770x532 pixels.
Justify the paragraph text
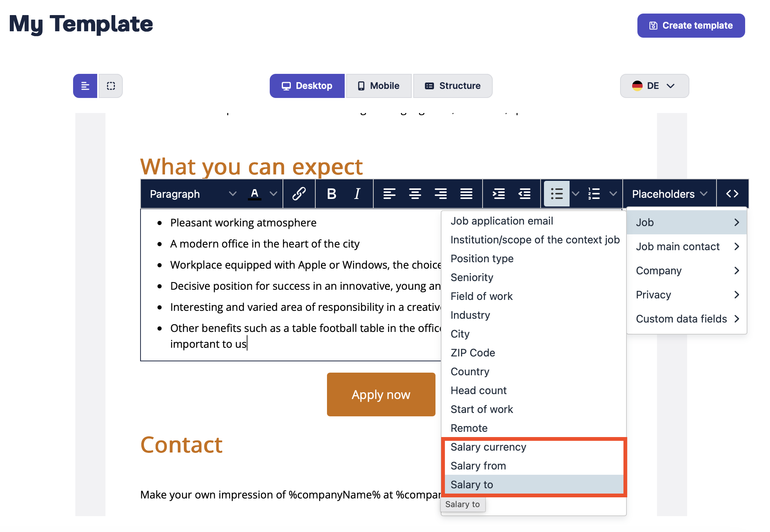tap(466, 194)
